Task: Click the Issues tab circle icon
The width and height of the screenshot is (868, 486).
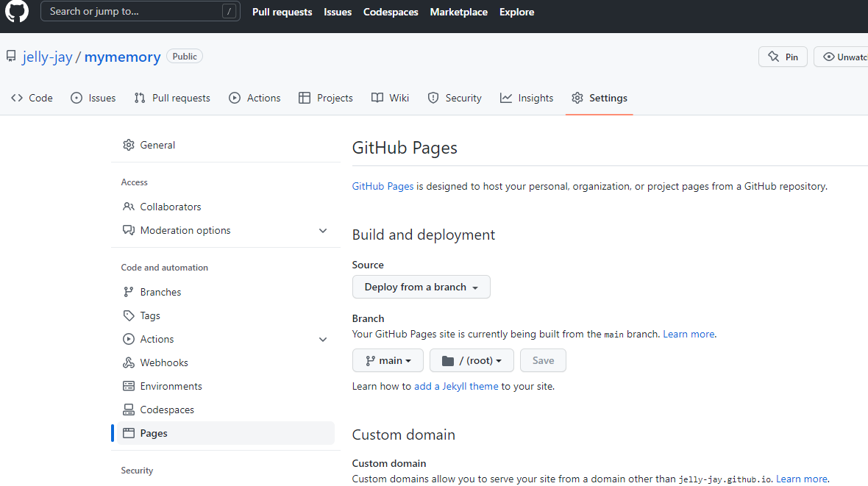Action: [x=77, y=98]
